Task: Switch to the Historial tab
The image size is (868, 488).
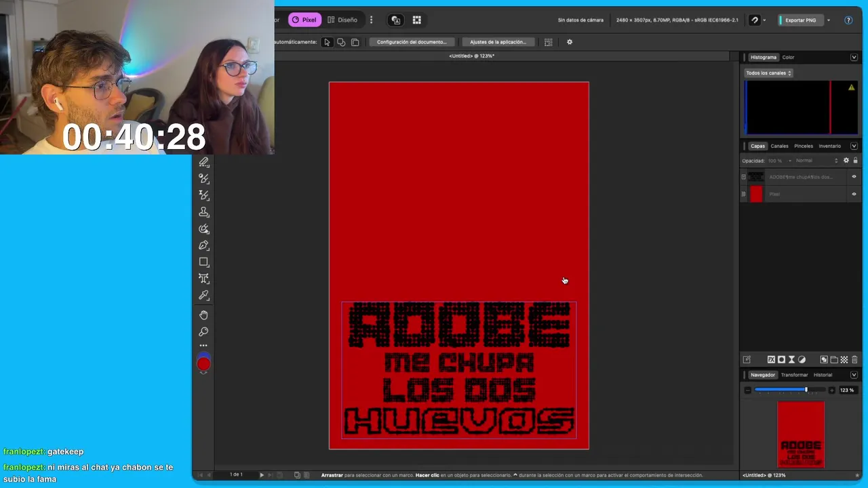Action: click(x=823, y=375)
